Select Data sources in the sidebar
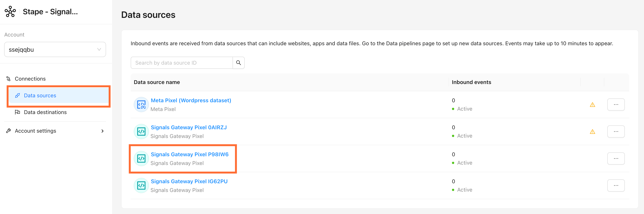644x214 pixels. 59,95
